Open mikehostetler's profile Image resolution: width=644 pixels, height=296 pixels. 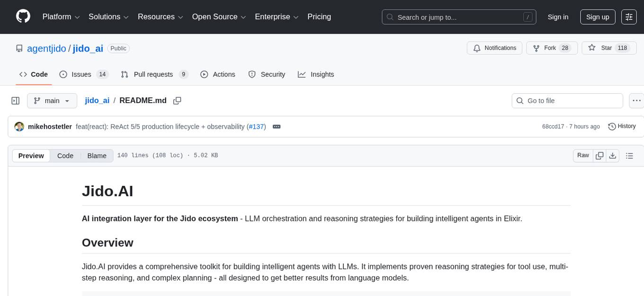point(50,126)
